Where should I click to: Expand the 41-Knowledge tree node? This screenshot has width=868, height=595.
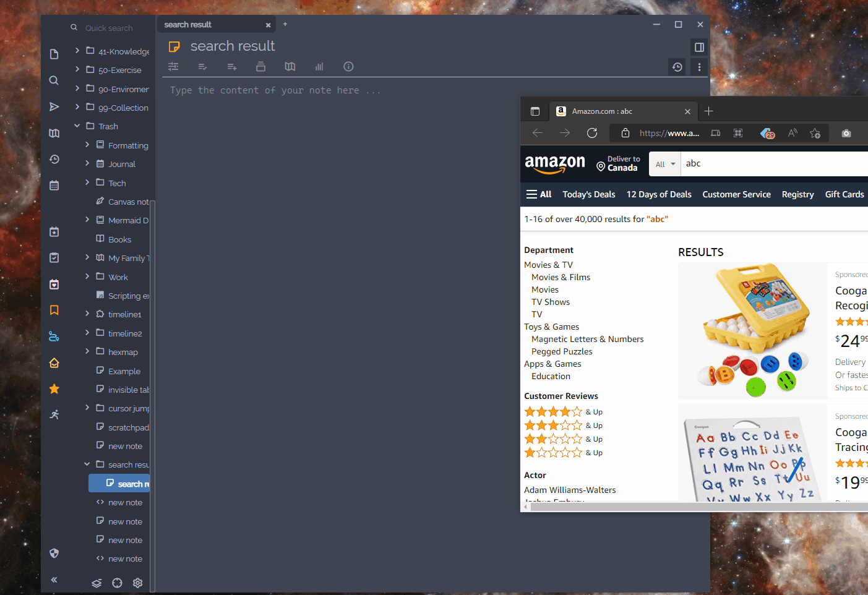pyautogui.click(x=77, y=50)
